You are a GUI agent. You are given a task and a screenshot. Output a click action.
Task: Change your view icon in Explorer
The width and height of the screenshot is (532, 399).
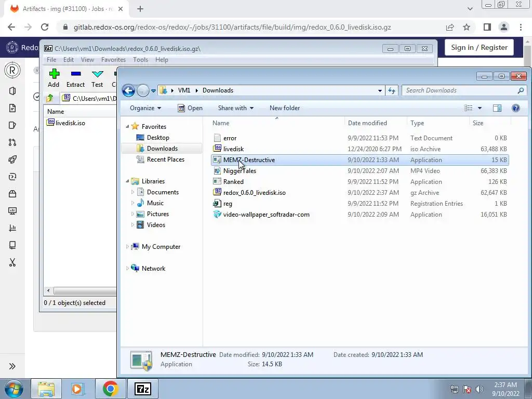pyautogui.click(x=469, y=108)
